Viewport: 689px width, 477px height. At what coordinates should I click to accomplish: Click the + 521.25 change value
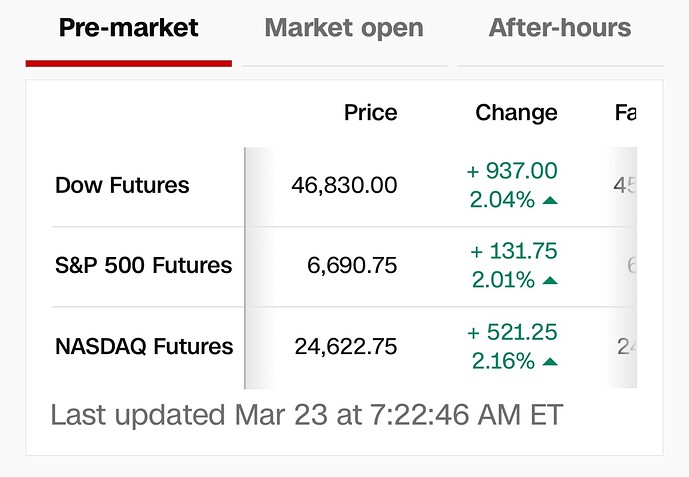pos(512,332)
